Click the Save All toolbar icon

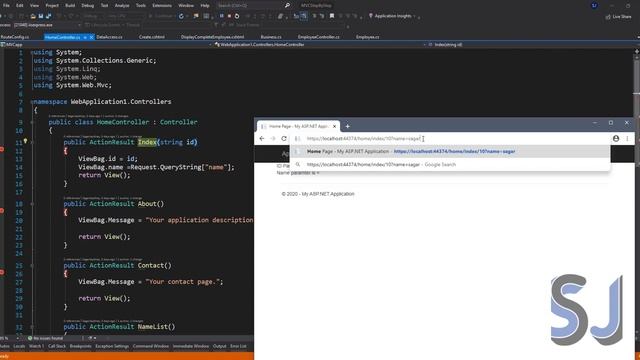point(49,16)
